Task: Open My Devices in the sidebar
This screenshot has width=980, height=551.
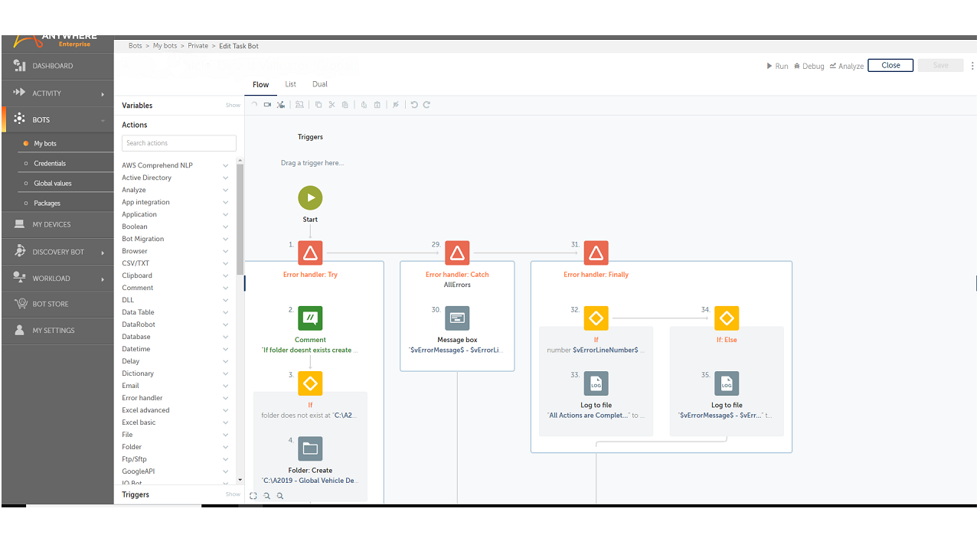Action: coord(57,224)
